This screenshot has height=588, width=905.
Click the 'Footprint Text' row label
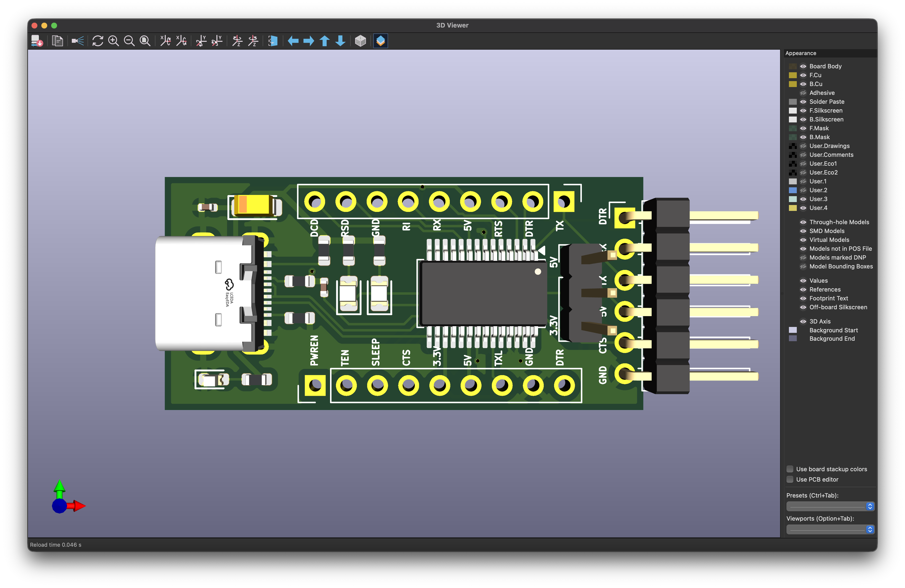click(x=829, y=298)
